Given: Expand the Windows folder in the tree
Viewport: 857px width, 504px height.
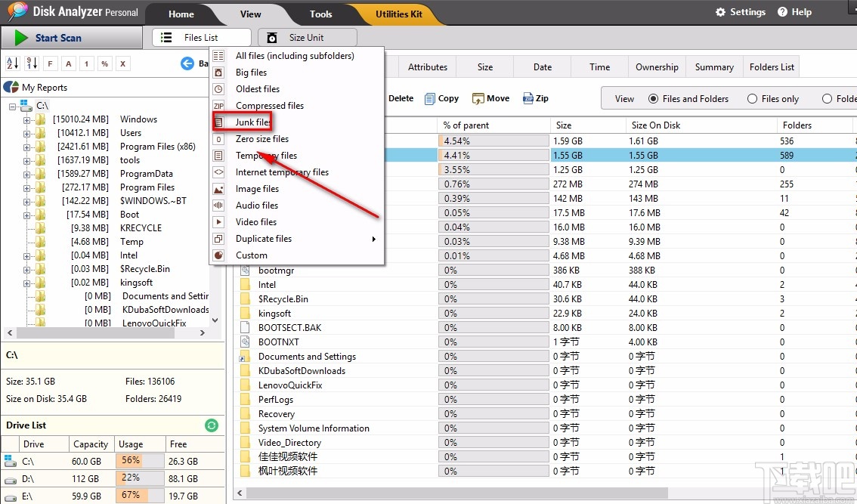Looking at the screenshot, I should pos(25,119).
